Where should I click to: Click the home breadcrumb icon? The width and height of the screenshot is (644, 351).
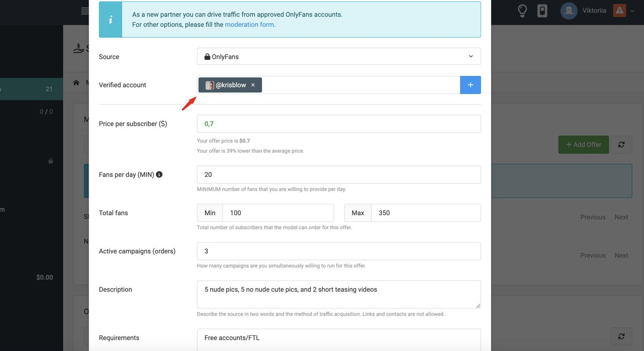[76, 82]
